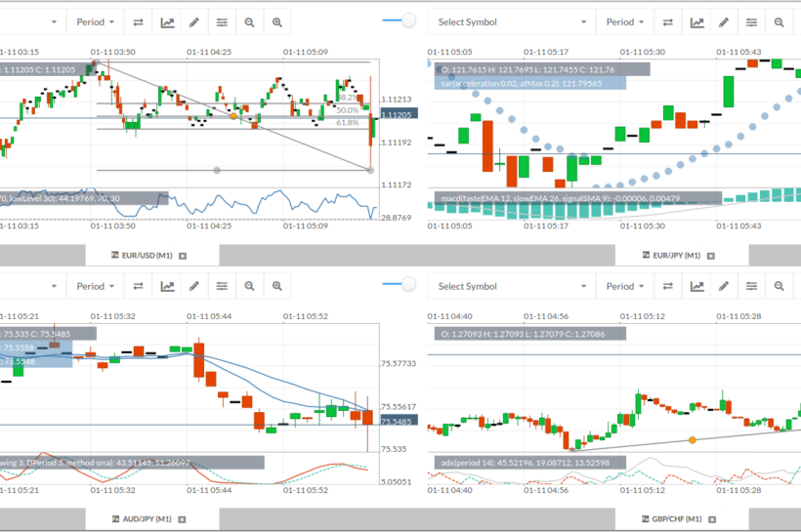The width and height of the screenshot is (801, 532).
Task: Open the drawing pencil tool above EUR/USD chart
Action: 194,21
